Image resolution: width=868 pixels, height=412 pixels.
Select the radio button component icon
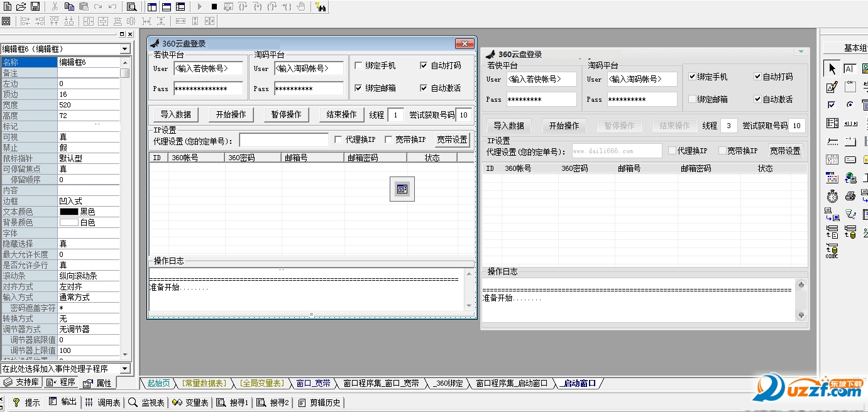coord(850,105)
